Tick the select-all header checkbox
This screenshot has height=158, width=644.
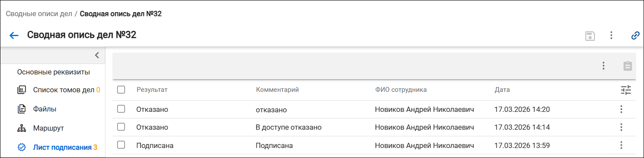122,90
